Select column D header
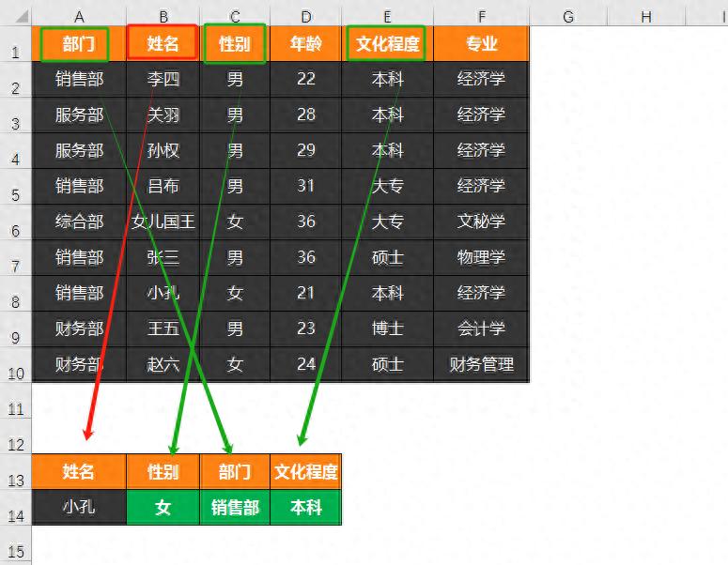728x565 pixels. point(305,17)
